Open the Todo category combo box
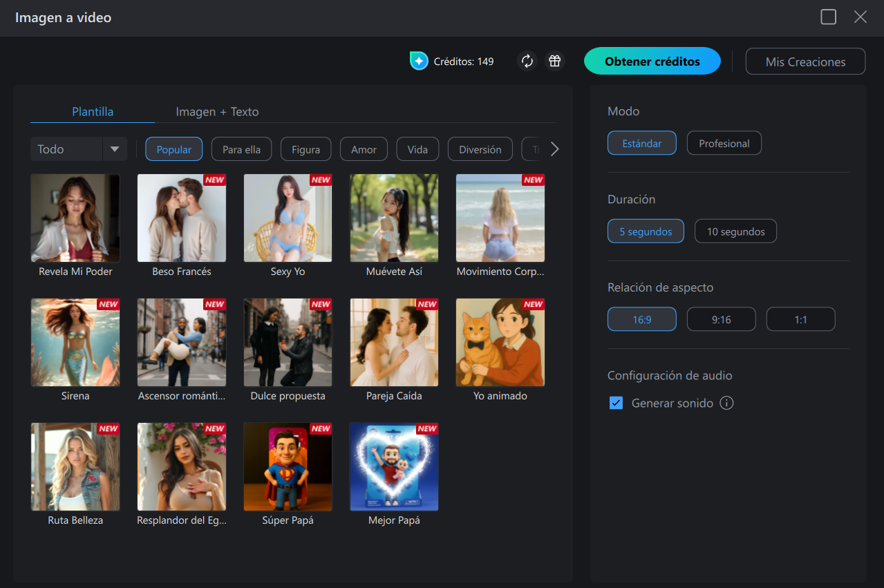The image size is (884, 588). point(79,149)
